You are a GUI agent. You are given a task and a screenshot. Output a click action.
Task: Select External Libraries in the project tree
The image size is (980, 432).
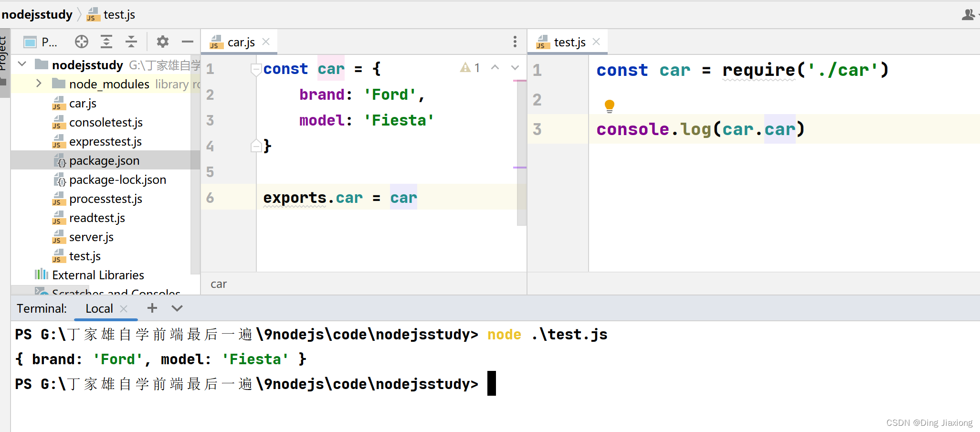[x=89, y=275]
